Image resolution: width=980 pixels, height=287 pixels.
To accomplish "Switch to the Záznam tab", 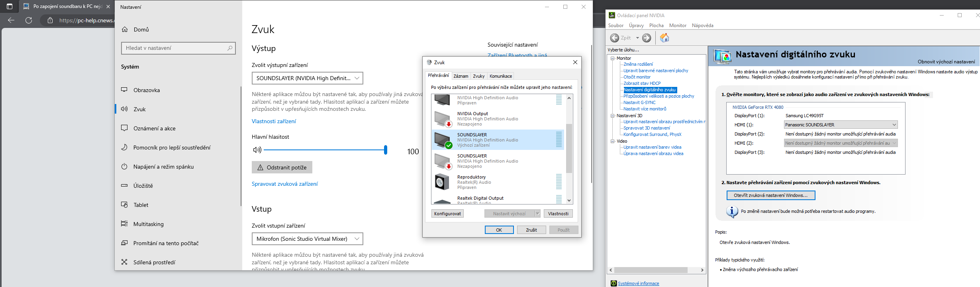I will 461,76.
